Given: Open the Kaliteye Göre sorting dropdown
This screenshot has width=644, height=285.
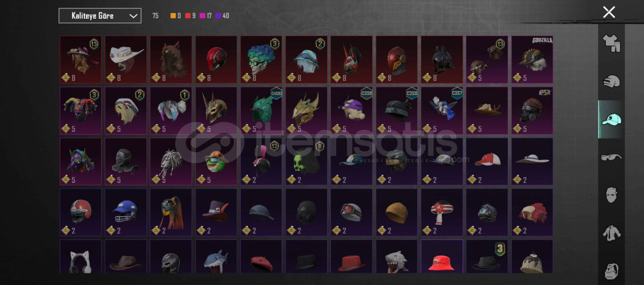Looking at the screenshot, I should [100, 16].
